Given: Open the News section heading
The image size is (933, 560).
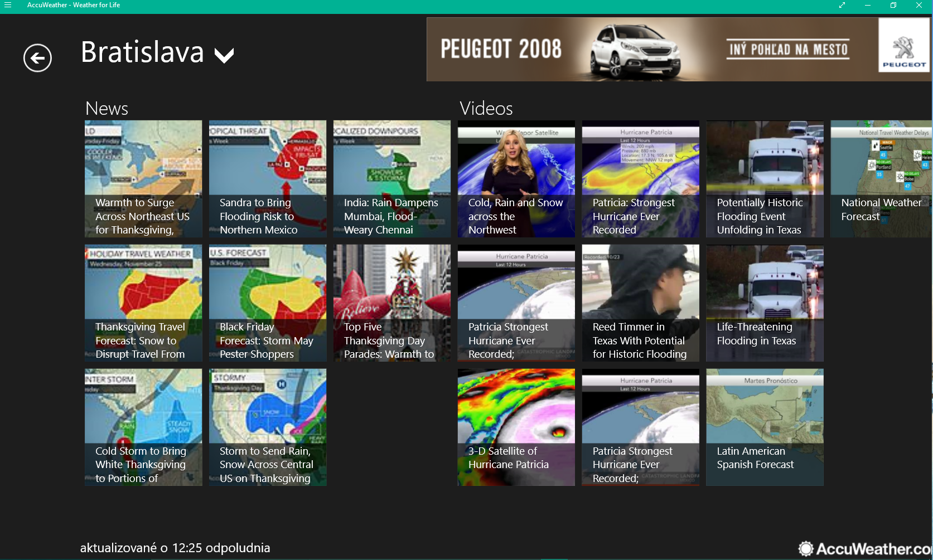Looking at the screenshot, I should point(107,108).
